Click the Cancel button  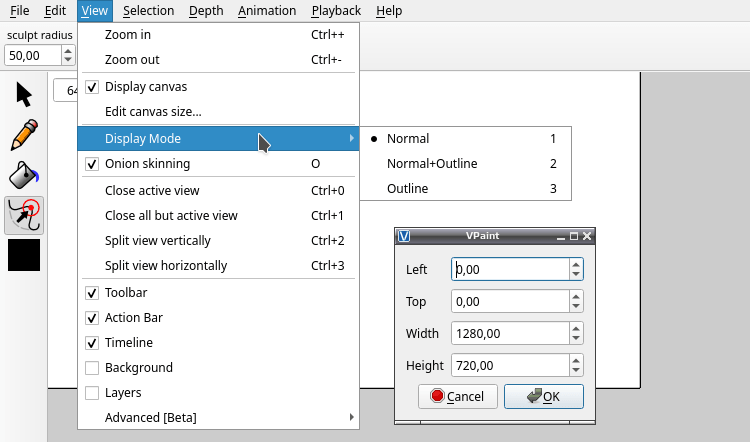pos(458,397)
